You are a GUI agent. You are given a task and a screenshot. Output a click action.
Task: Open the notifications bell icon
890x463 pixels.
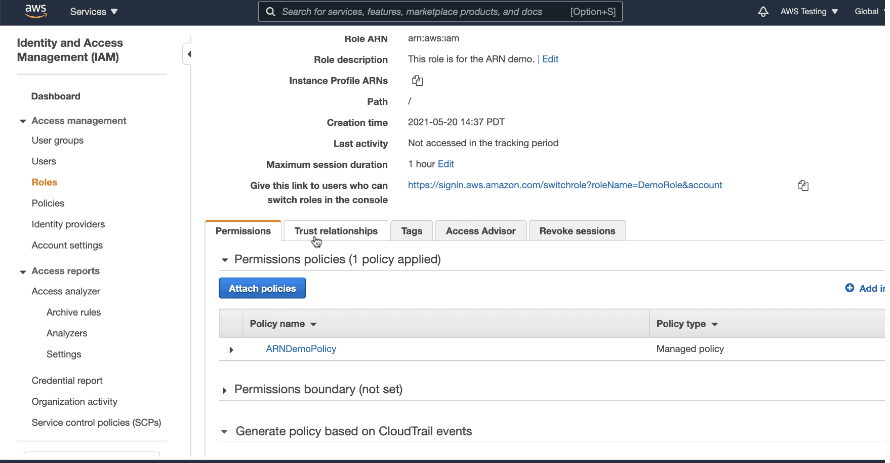[763, 11]
